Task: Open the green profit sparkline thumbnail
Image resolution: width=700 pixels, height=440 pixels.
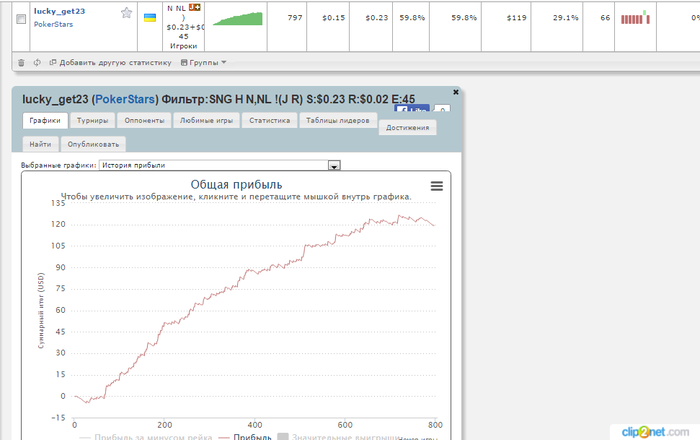Action: click(238, 19)
